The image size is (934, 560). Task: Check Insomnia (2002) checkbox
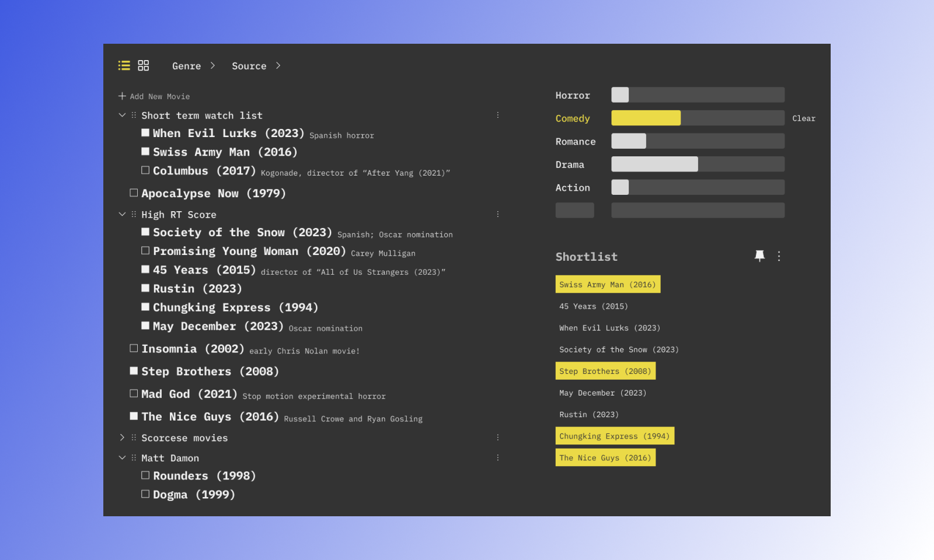click(x=134, y=348)
